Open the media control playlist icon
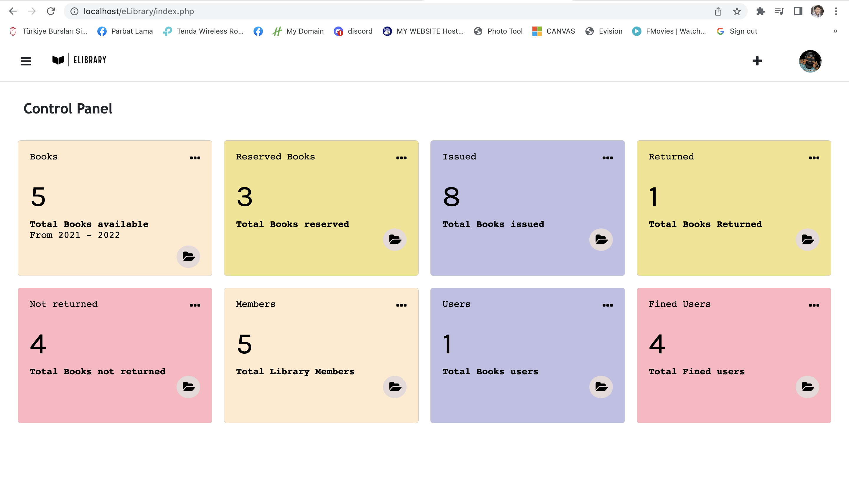This screenshot has height=504, width=849. 779,11
